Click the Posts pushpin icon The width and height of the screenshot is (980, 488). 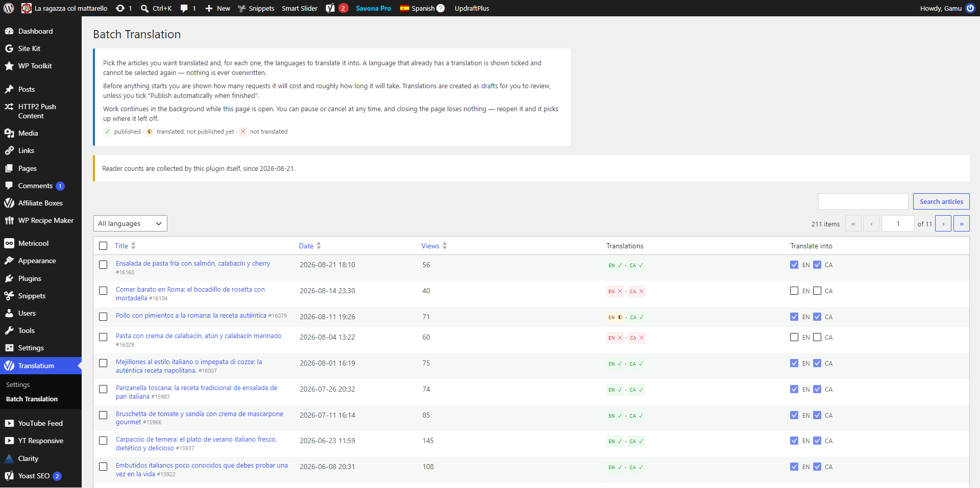tap(9, 89)
